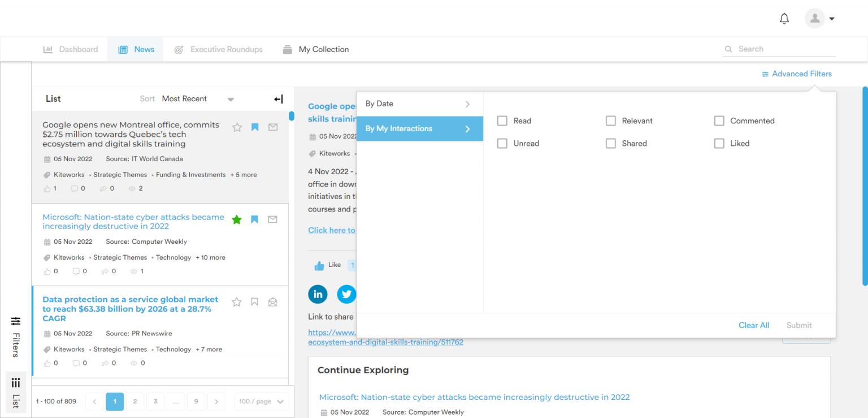
Task: Share article on Twitter
Action: 346,294
